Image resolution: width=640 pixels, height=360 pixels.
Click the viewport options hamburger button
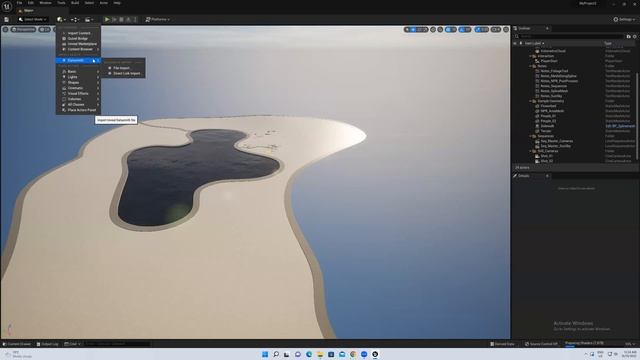pyautogui.click(x=5, y=29)
